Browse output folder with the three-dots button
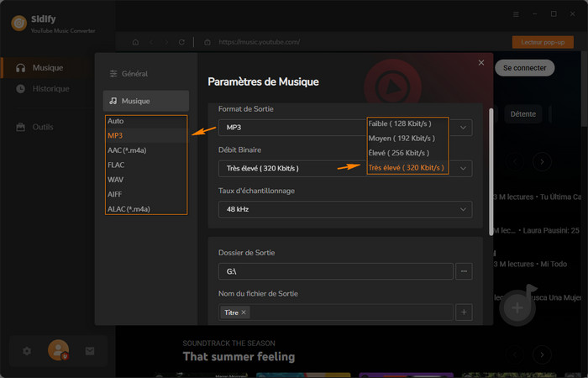The width and height of the screenshot is (588, 378). [x=465, y=271]
